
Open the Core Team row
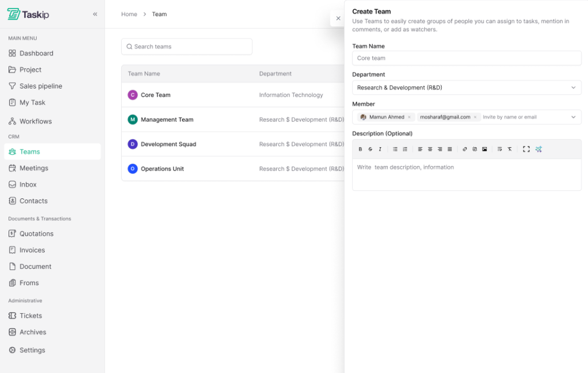[156, 95]
